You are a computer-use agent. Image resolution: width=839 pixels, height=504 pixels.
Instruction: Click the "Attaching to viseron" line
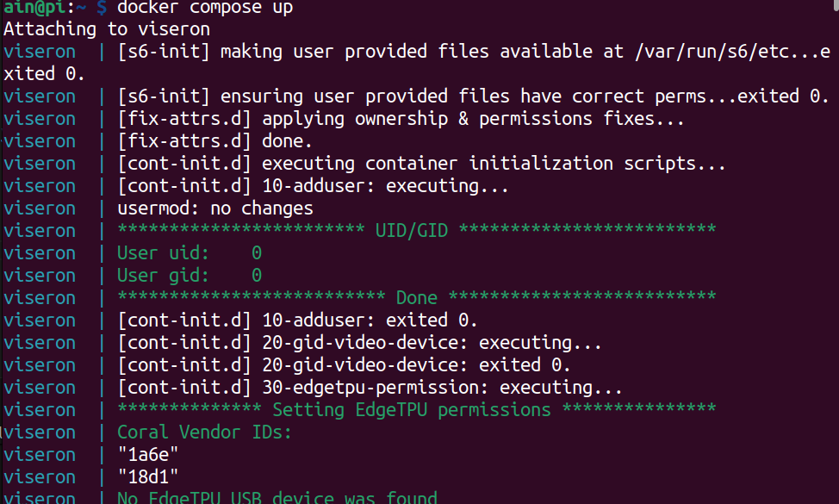point(107,29)
